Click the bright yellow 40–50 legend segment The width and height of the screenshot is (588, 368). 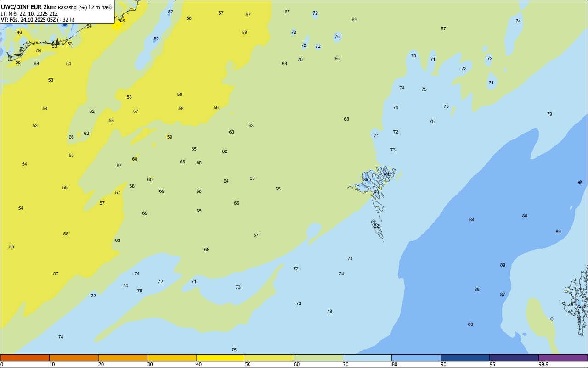click(220, 357)
